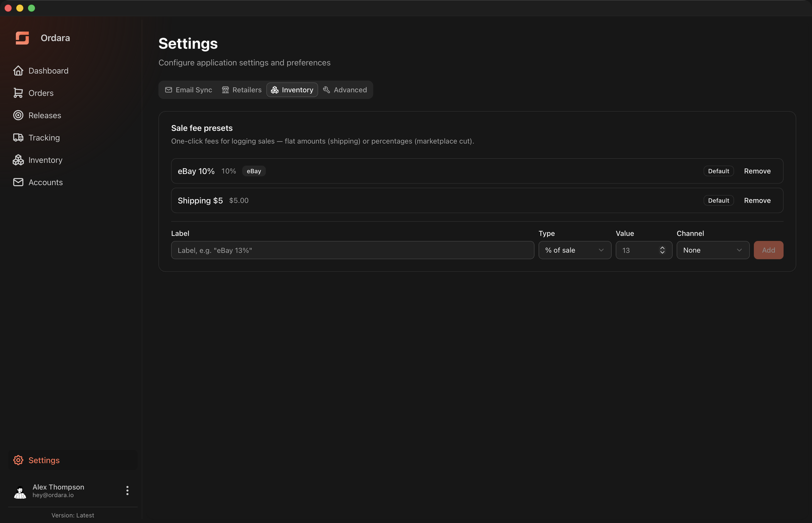Switch to the Email Sync tab
This screenshot has width=812, height=523.
point(189,90)
